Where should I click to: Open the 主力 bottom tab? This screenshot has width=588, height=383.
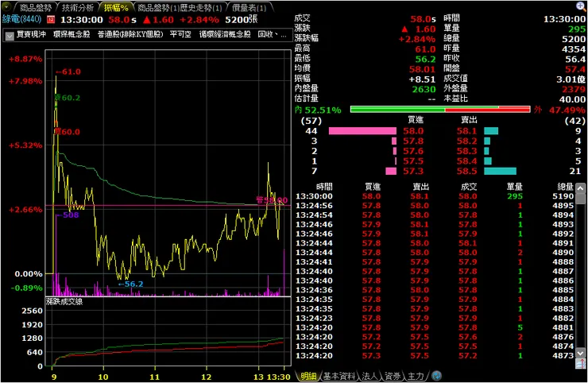point(416,376)
